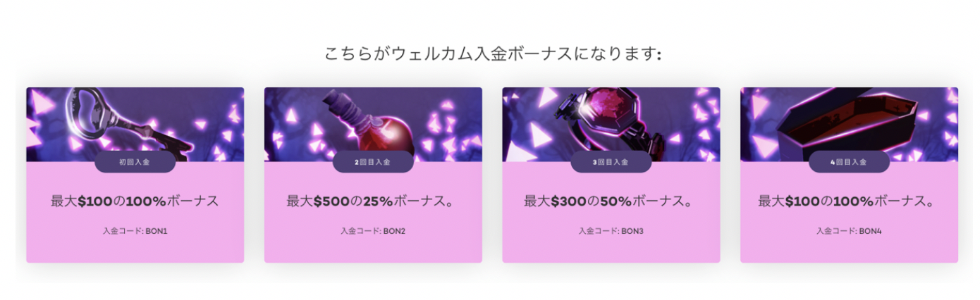
Task: Click the 最大$100の100%ボーナス text on first card
Action: [x=135, y=201]
